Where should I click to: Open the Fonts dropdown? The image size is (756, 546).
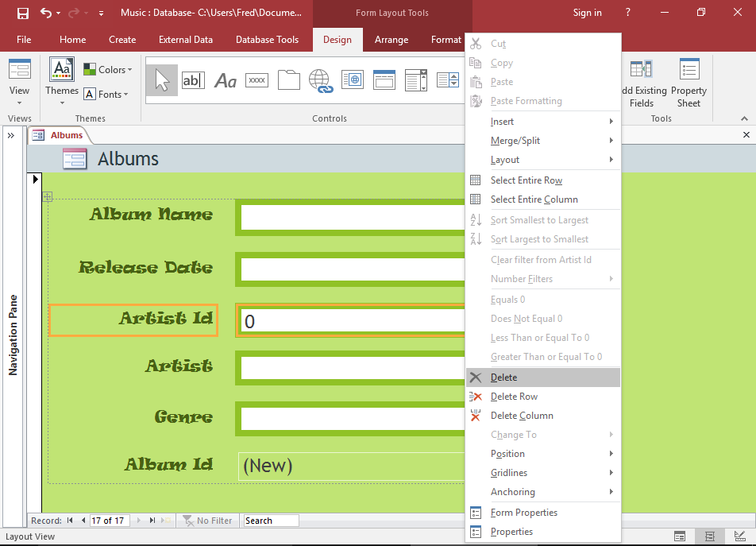(106, 94)
